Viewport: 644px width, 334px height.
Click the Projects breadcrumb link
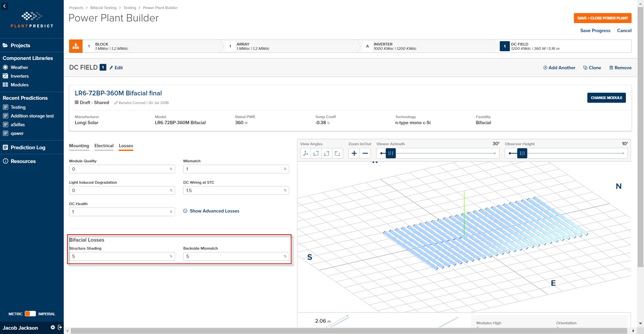76,8
